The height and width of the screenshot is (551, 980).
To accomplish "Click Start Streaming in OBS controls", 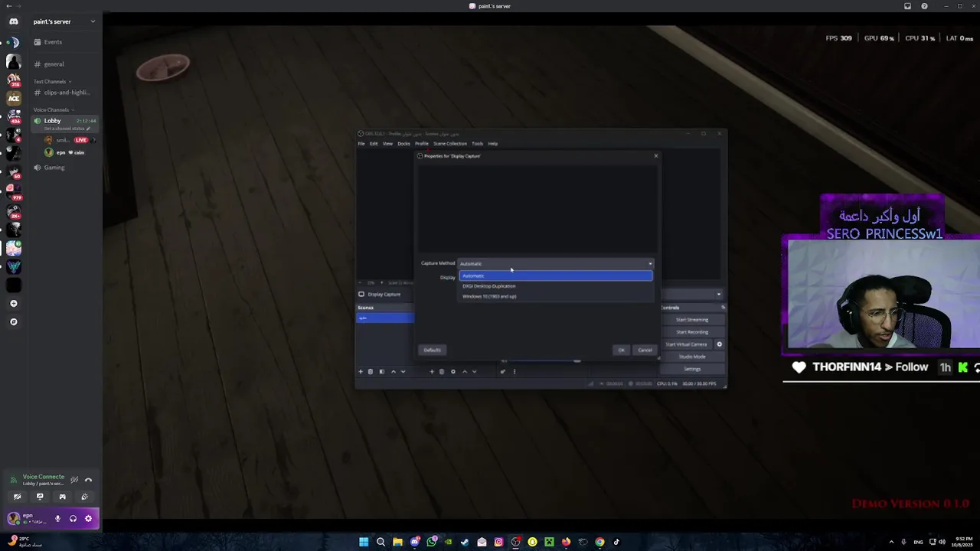I will tap(692, 320).
